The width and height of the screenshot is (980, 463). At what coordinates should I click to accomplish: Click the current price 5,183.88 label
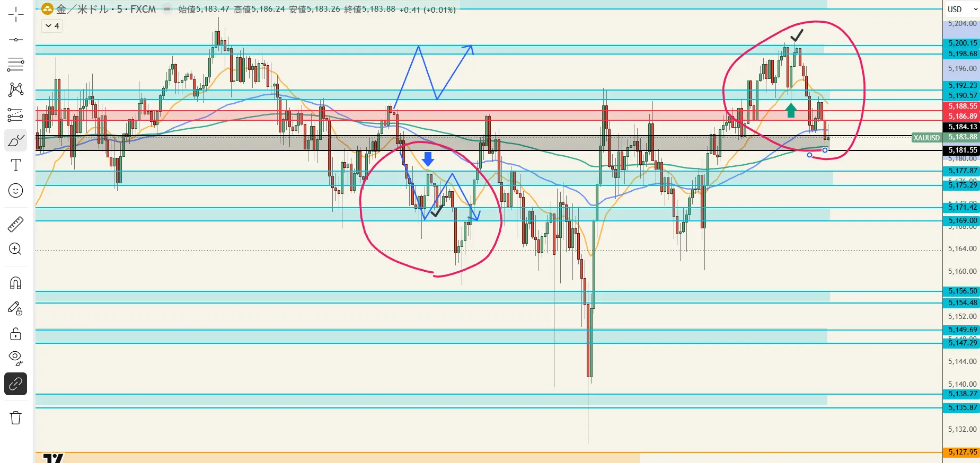(963, 137)
